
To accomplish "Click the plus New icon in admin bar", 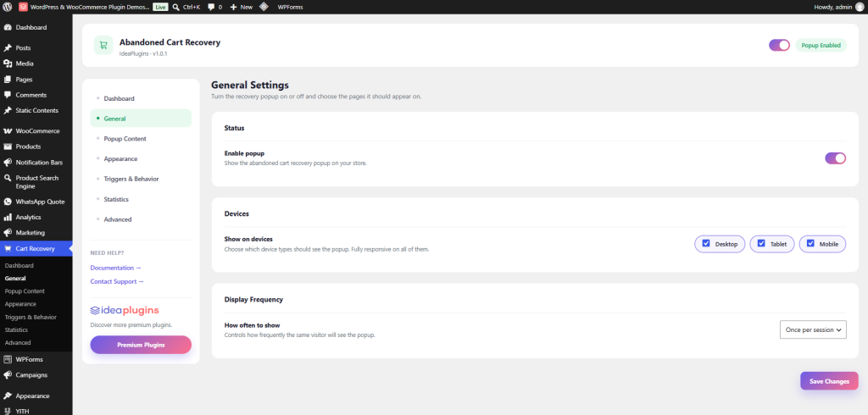I will pyautogui.click(x=233, y=7).
